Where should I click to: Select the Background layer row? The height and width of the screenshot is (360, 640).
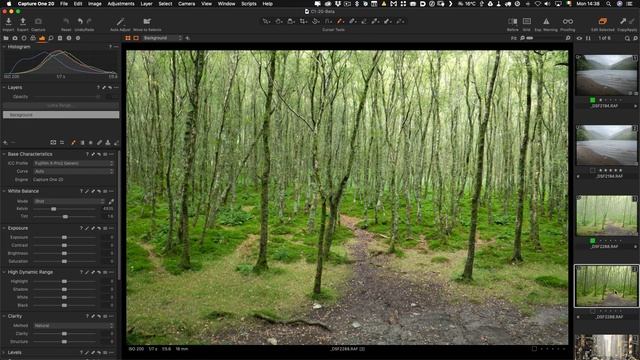click(x=61, y=115)
